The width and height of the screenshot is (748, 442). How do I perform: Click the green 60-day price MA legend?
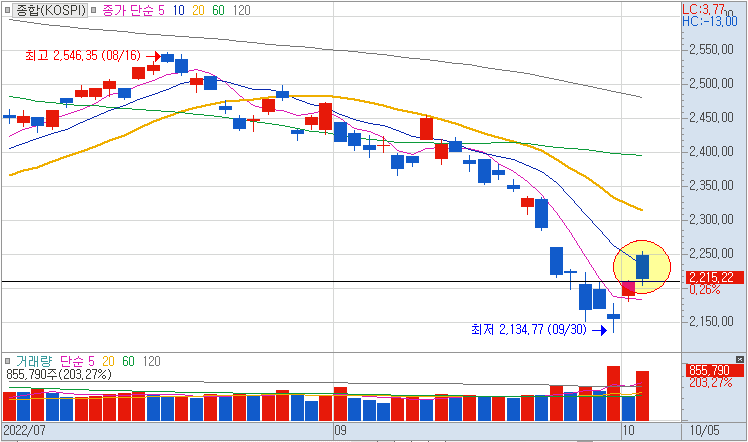218,10
